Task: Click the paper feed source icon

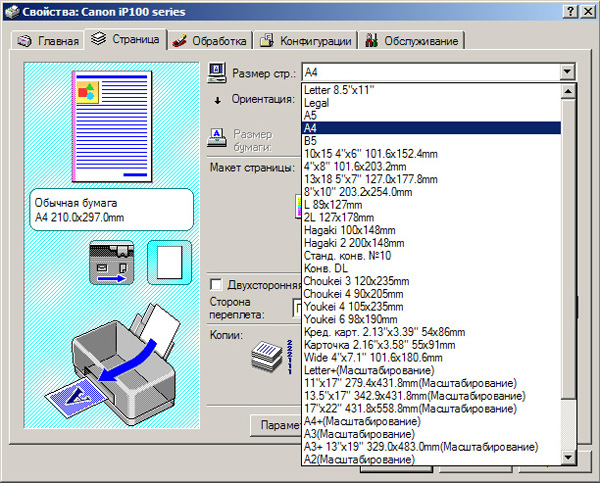Action: [111, 263]
